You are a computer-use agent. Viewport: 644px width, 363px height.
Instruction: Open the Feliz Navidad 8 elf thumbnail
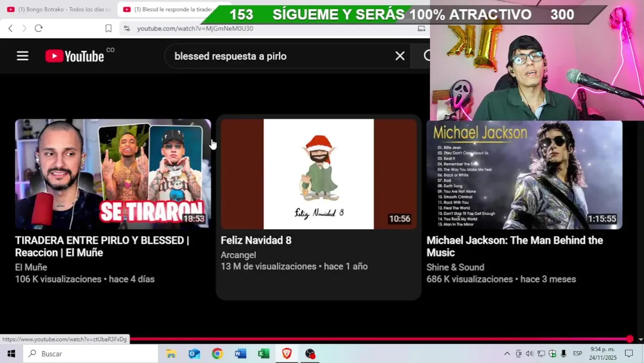pos(318,174)
